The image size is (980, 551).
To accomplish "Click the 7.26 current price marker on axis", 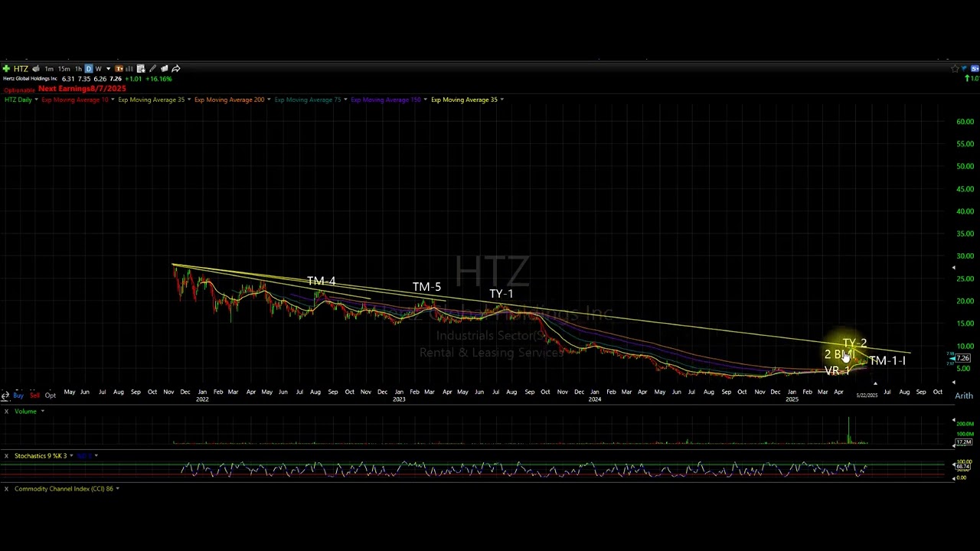I will (x=962, y=358).
